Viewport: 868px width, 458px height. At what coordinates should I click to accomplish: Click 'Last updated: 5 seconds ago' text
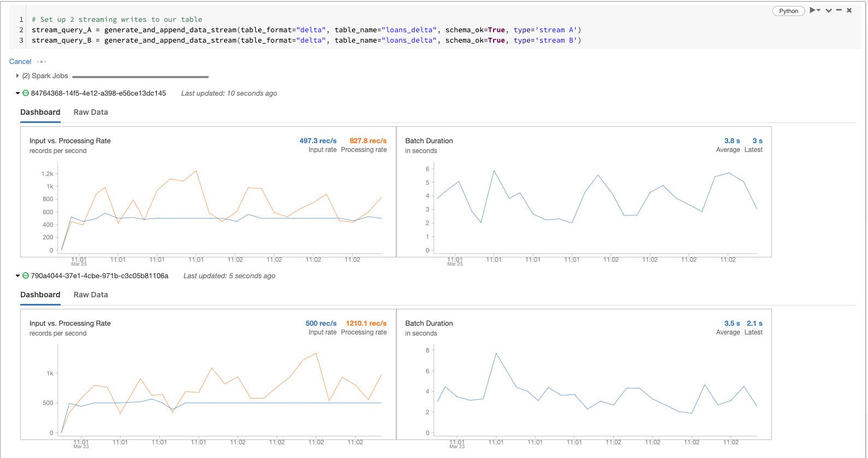(229, 276)
